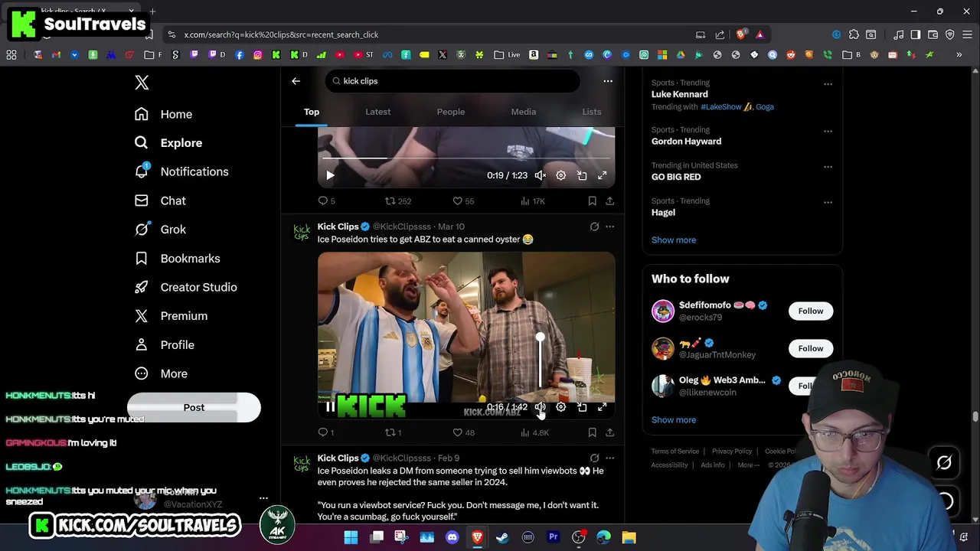Open Chat in the sidebar

click(161, 201)
